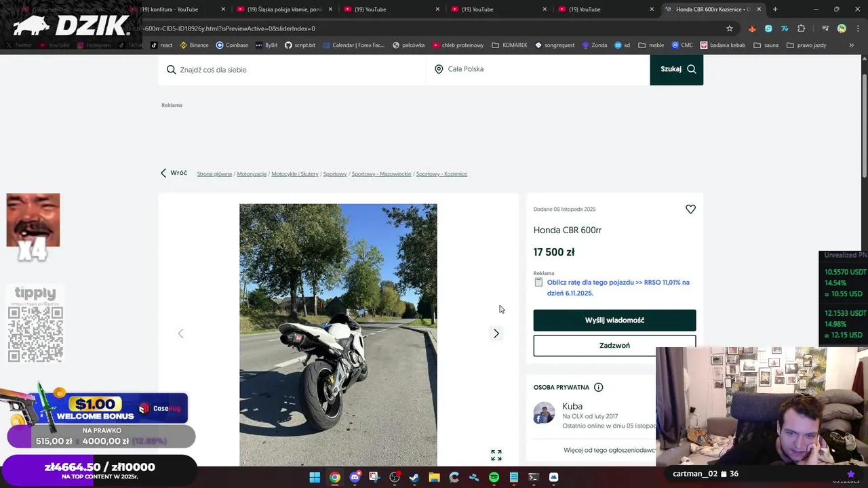The width and height of the screenshot is (868, 488).
Task: Open 'songrequest' bookmark
Action: [x=555, y=45]
